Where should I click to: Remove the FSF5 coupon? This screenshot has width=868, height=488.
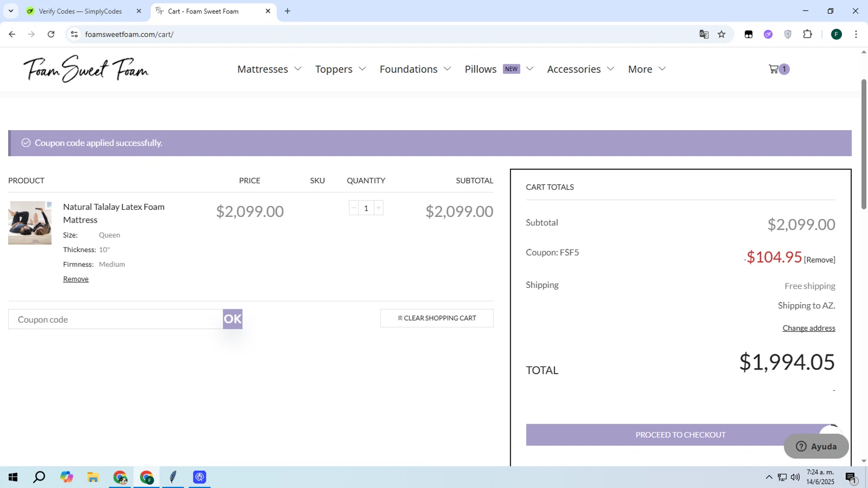pyautogui.click(x=819, y=260)
